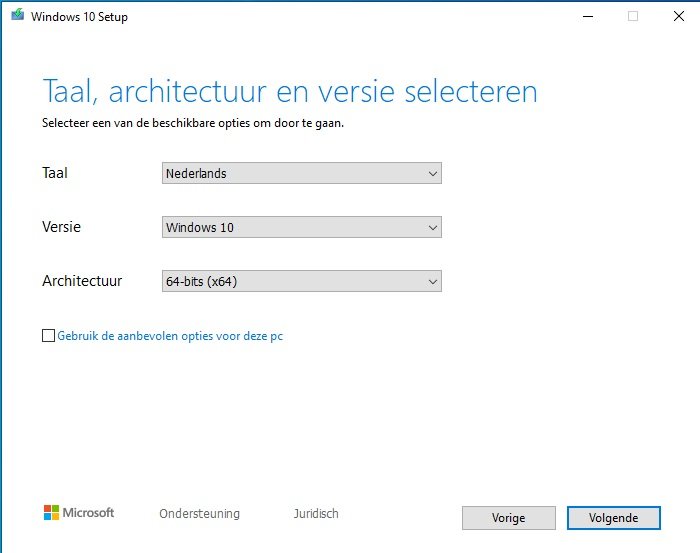Go back with the Vorige button
The width and height of the screenshot is (700, 553).
pyautogui.click(x=509, y=518)
